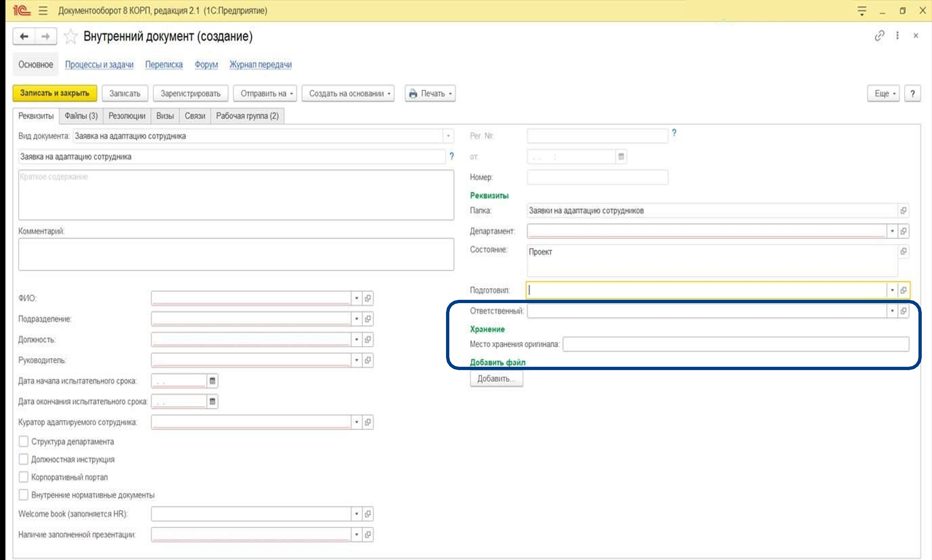
Task: Open linked item icon for Ответственный field
Action: point(903,311)
